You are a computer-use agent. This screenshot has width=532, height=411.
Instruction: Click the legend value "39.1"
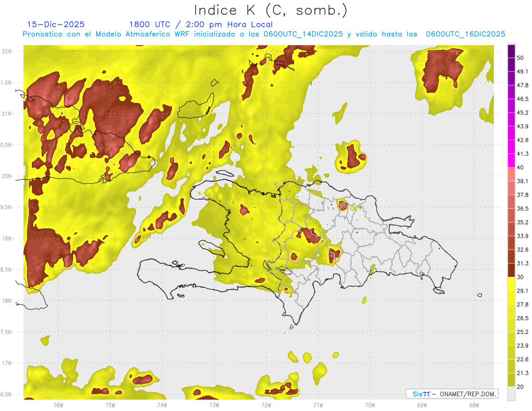pos(523,181)
